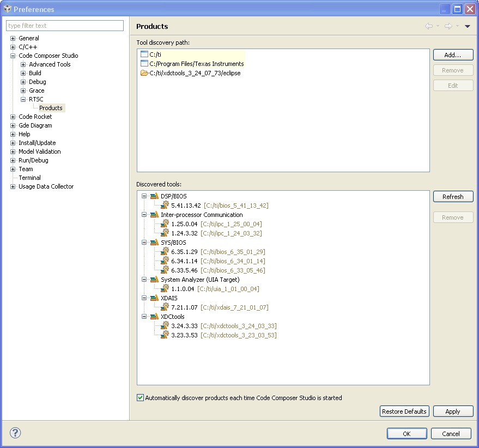Open forward history dropdown arrow
Screen dimensions: 479x448
[x=457, y=26]
